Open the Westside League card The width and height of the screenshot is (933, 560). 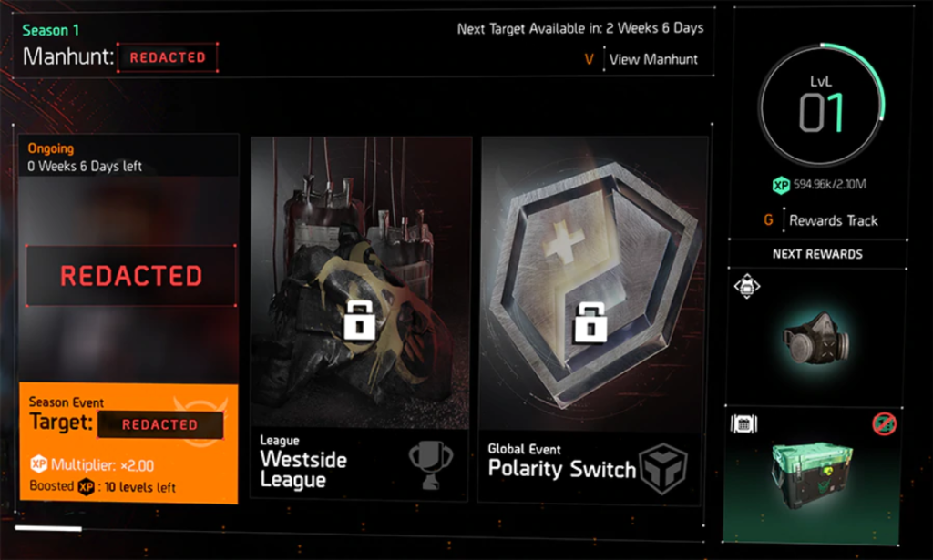coord(359,318)
